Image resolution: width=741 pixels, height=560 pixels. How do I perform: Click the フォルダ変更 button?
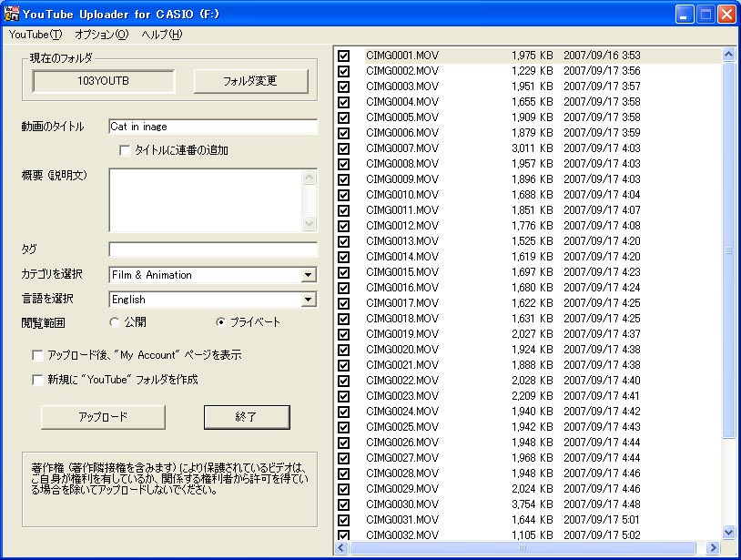click(x=249, y=80)
